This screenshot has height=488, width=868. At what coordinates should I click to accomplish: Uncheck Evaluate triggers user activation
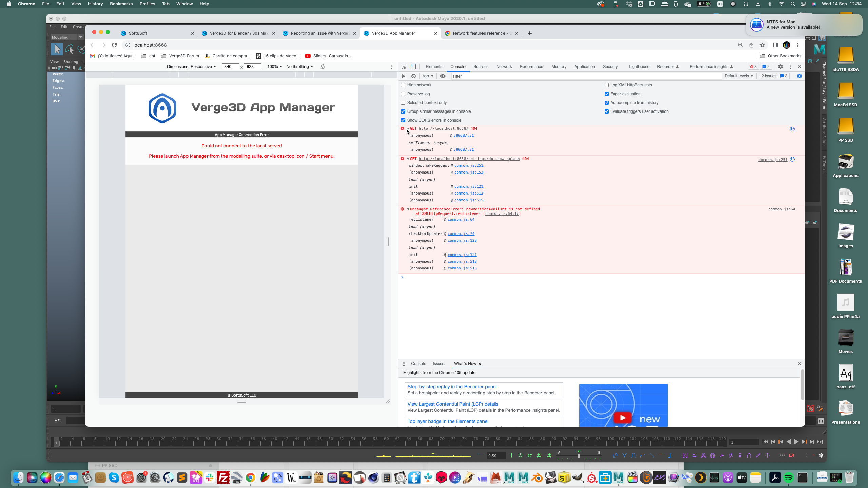[x=607, y=111]
